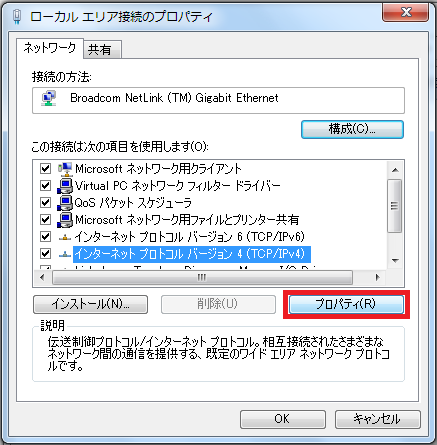Click the TCP/IPv6 protocol icon
437x445 pixels.
coord(65,237)
